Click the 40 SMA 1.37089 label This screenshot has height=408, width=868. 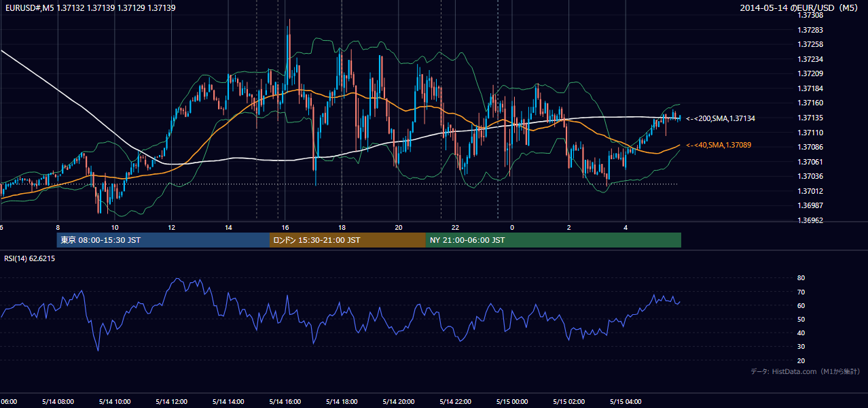(x=718, y=145)
